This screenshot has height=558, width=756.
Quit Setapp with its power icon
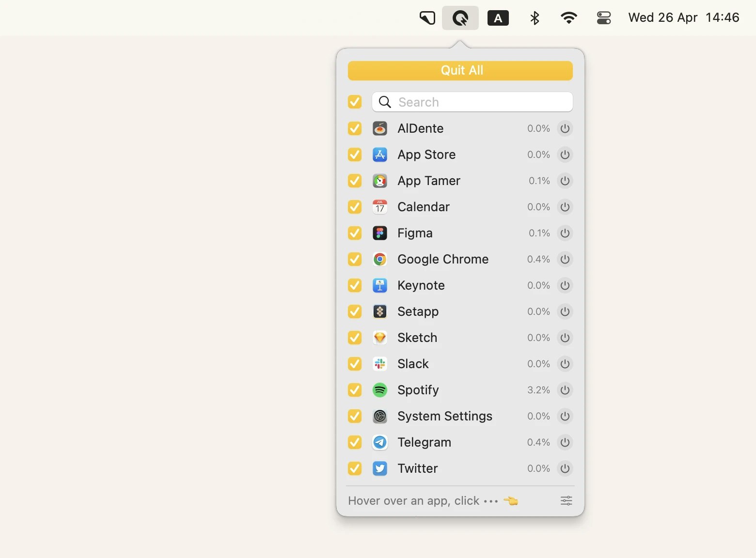coord(565,311)
